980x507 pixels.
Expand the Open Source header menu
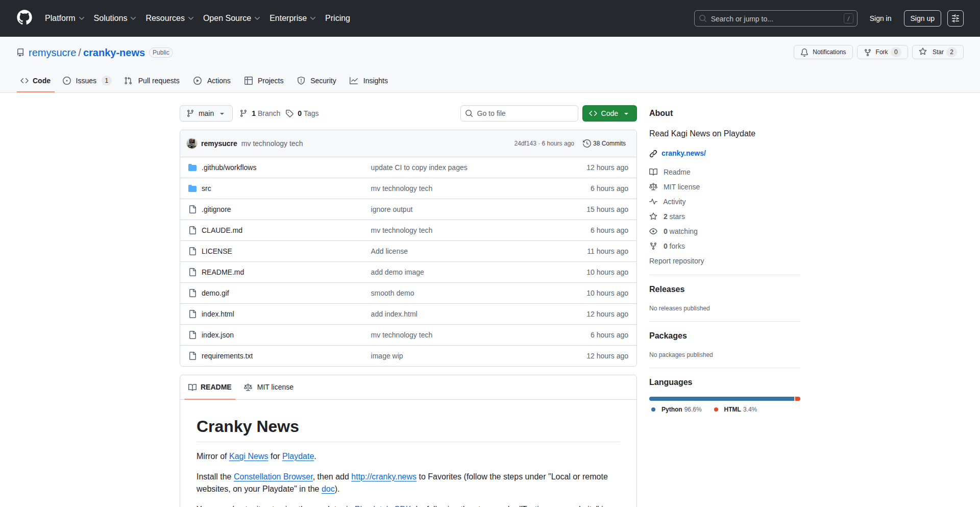231,18
